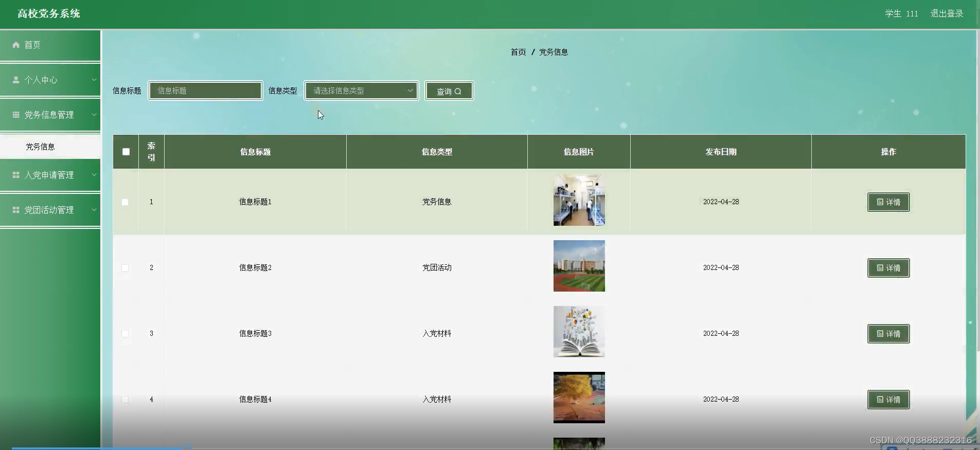Click the 信息标题 text input field
The width and height of the screenshot is (980, 450).
pyautogui.click(x=205, y=91)
